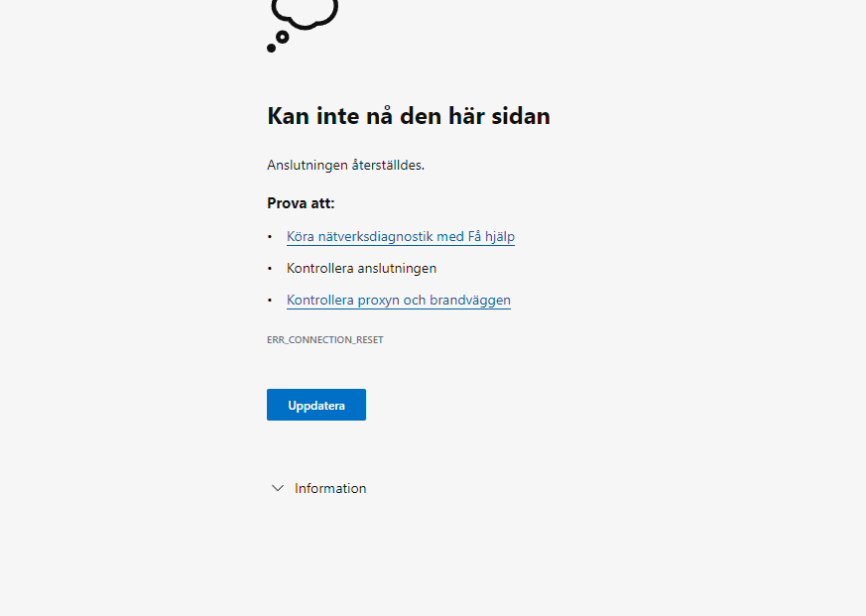Image resolution: width=866 pixels, height=616 pixels.
Task: Click the thought bubble error icon
Action: click(305, 11)
